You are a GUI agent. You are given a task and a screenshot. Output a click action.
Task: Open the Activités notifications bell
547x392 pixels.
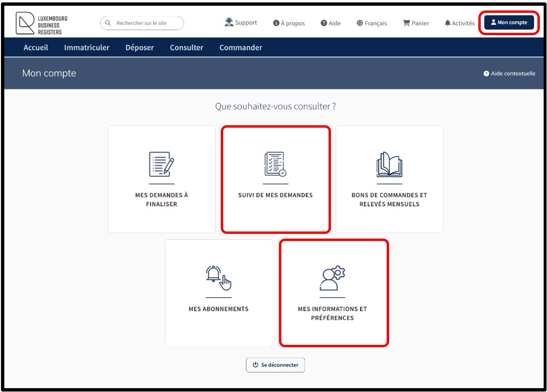pos(459,23)
